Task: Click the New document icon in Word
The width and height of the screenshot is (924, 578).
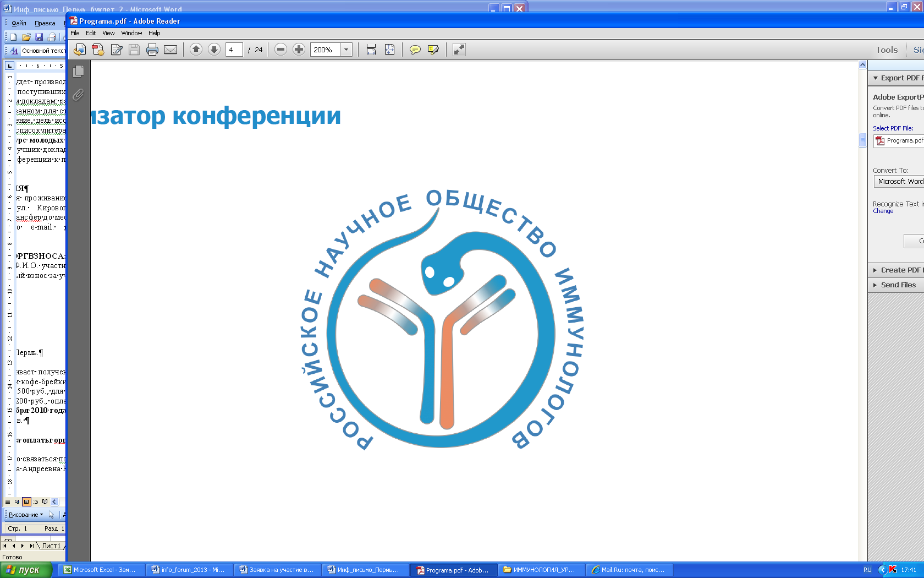Action: (x=14, y=37)
